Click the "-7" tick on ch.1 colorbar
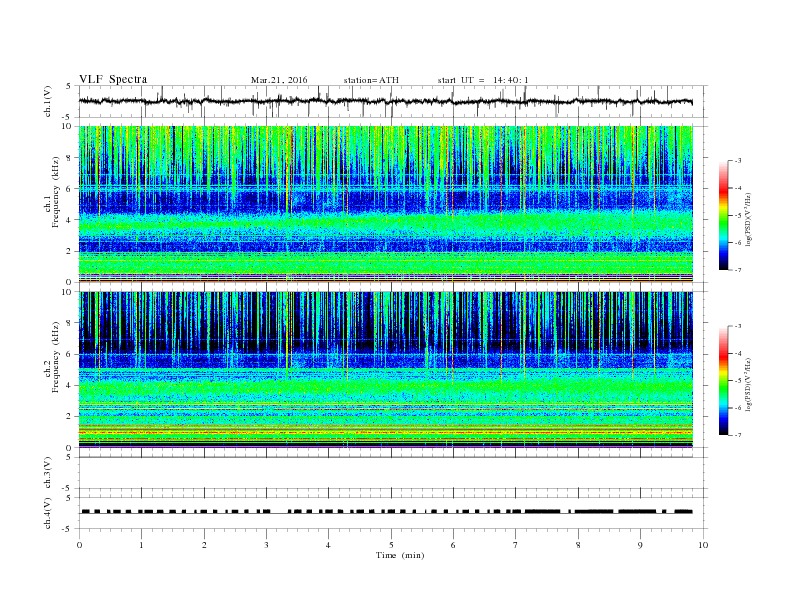The width and height of the screenshot is (792, 612). [737, 270]
